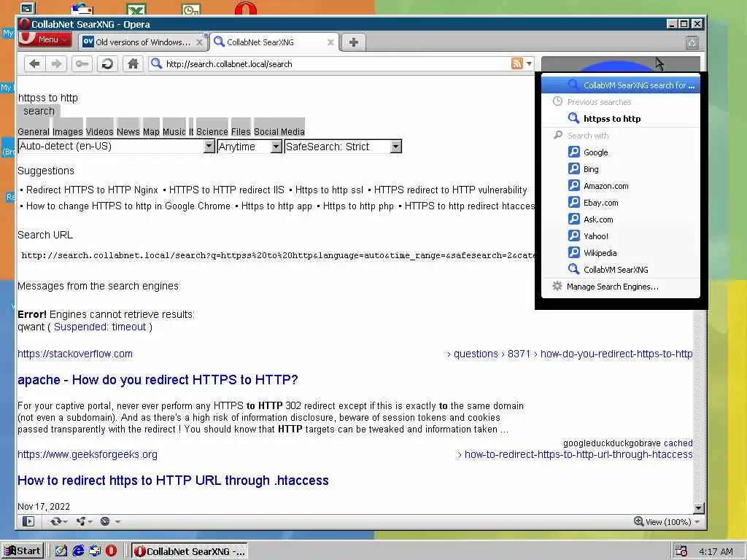Toggle the side panel button in status bar

(x=28, y=521)
